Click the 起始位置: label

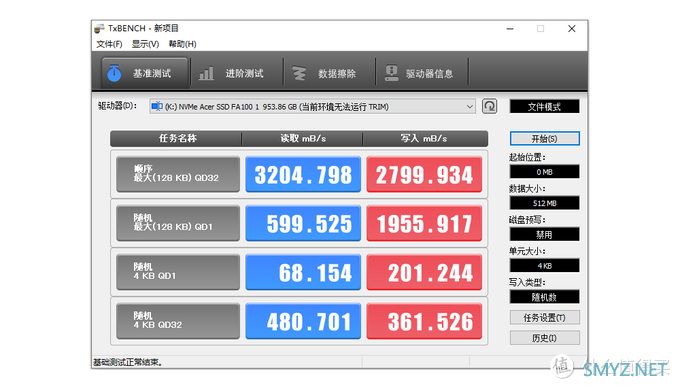(527, 157)
